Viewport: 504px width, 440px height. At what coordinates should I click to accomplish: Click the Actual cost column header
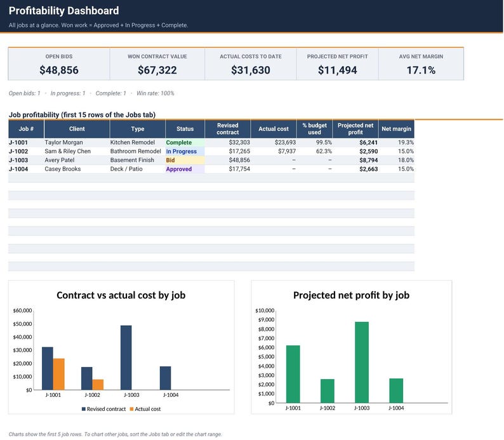click(x=274, y=129)
